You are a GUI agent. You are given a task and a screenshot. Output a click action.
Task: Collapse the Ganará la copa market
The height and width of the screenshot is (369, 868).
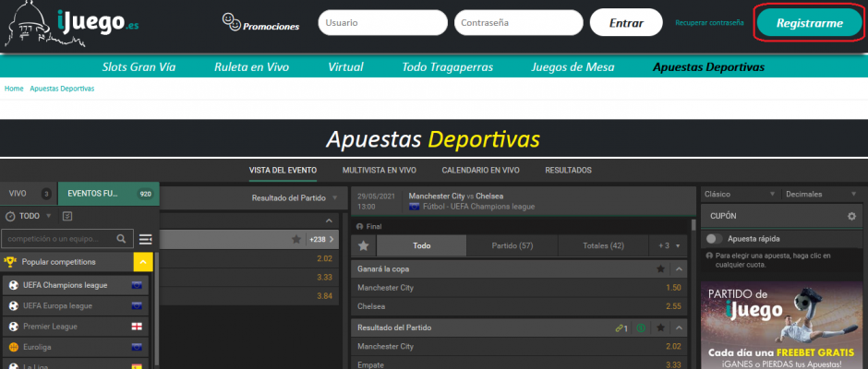[x=680, y=268]
